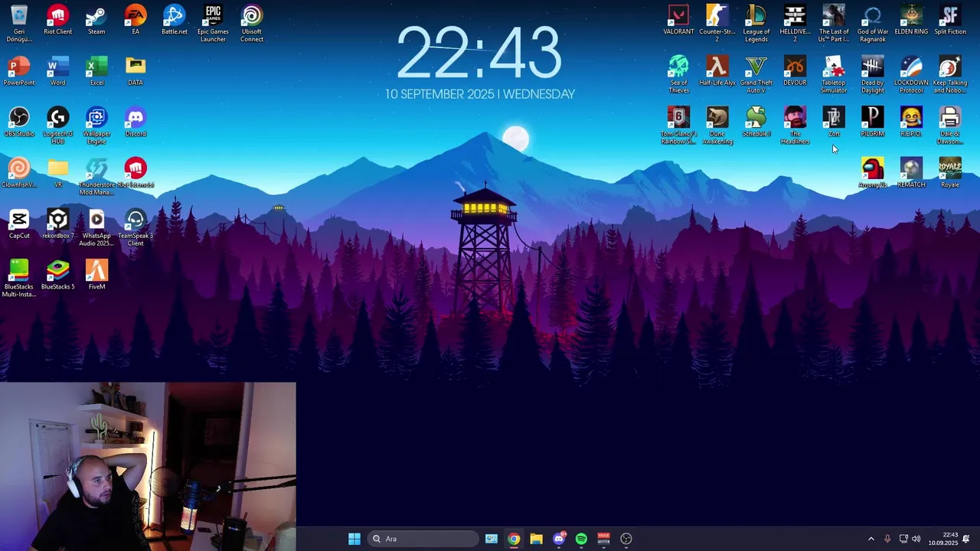Select Keep Talking and Nobody Explodes icon

[x=950, y=75]
